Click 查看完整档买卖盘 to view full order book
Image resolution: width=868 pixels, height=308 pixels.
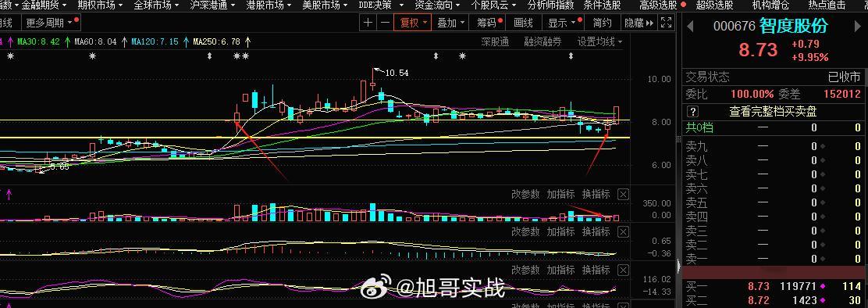(773, 112)
